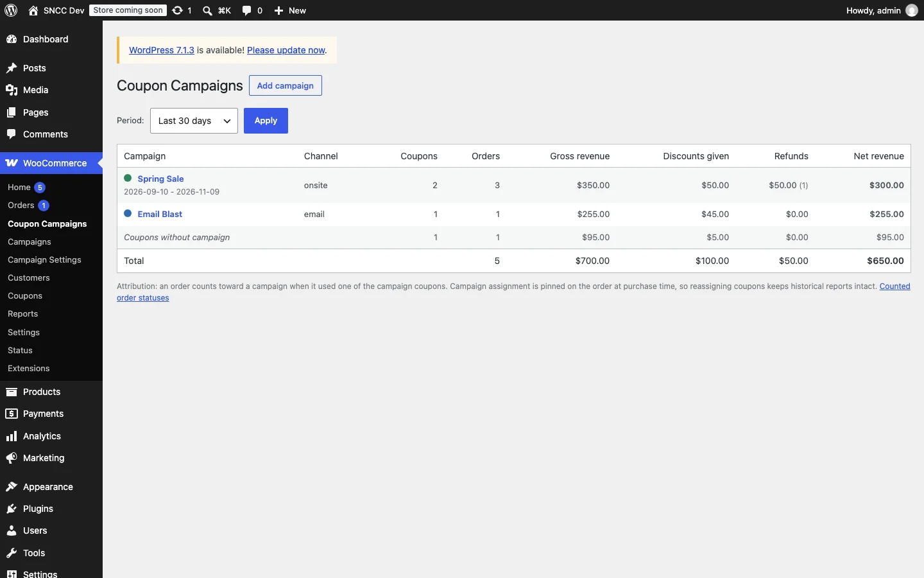This screenshot has height=578, width=924.
Task: Click the Settings icon at sidebar bottom
Action: click(x=12, y=574)
